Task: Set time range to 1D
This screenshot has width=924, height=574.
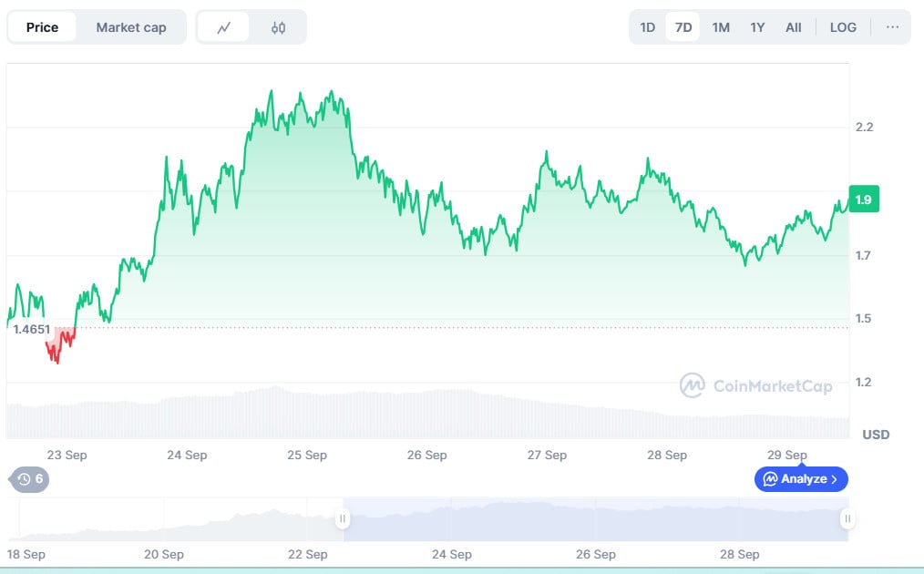Action: coord(647,27)
